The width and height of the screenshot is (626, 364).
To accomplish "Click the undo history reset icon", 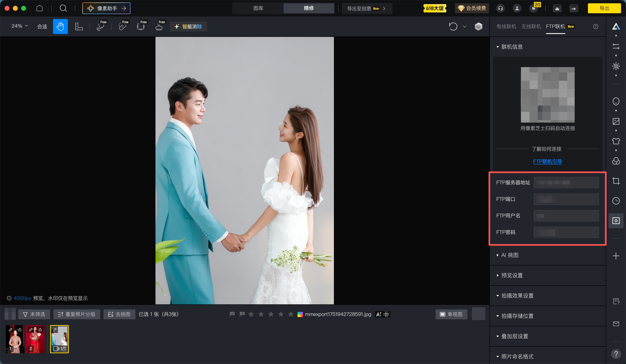I will pyautogui.click(x=453, y=26).
